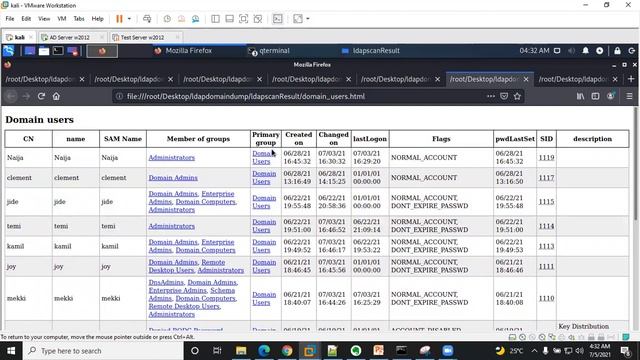This screenshot has height=360, width=640.
Task: Click the VMware unity mode icon
Action: pyautogui.click(x=258, y=19)
